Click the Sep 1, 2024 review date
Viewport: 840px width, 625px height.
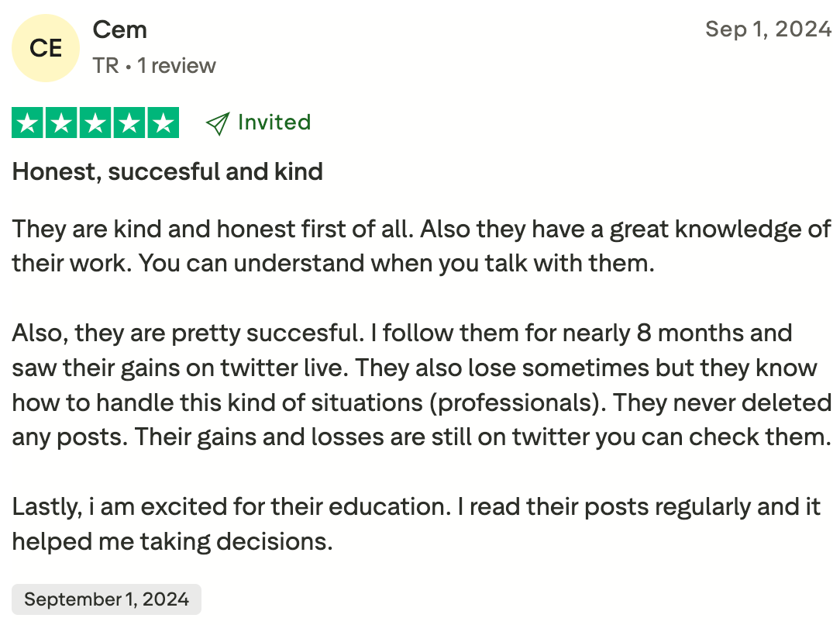coord(768,30)
